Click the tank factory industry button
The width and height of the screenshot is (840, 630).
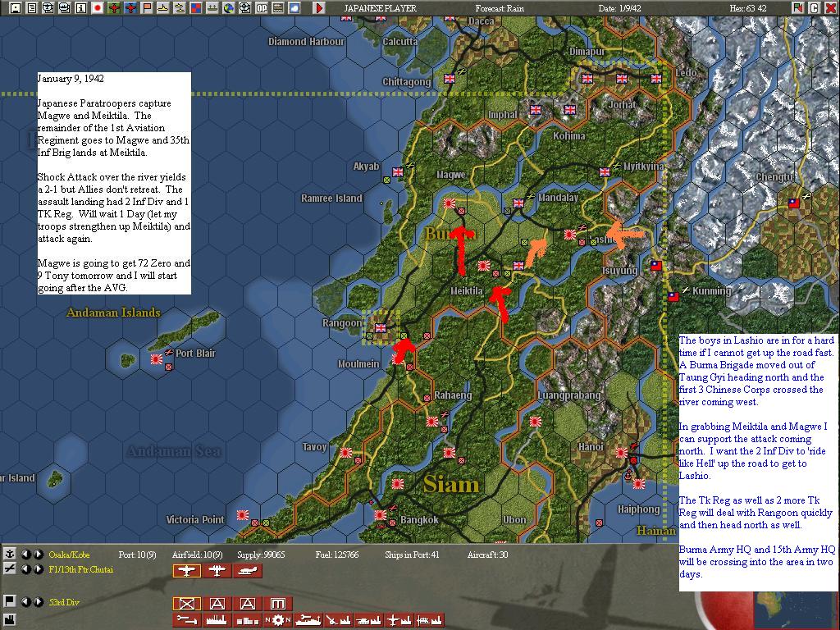[369, 620]
